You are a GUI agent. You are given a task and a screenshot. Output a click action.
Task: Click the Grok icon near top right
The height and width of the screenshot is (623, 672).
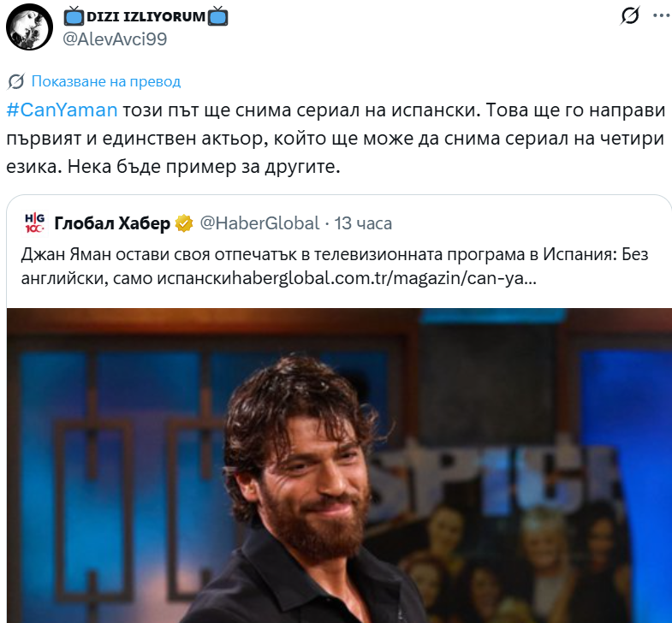coord(629,16)
